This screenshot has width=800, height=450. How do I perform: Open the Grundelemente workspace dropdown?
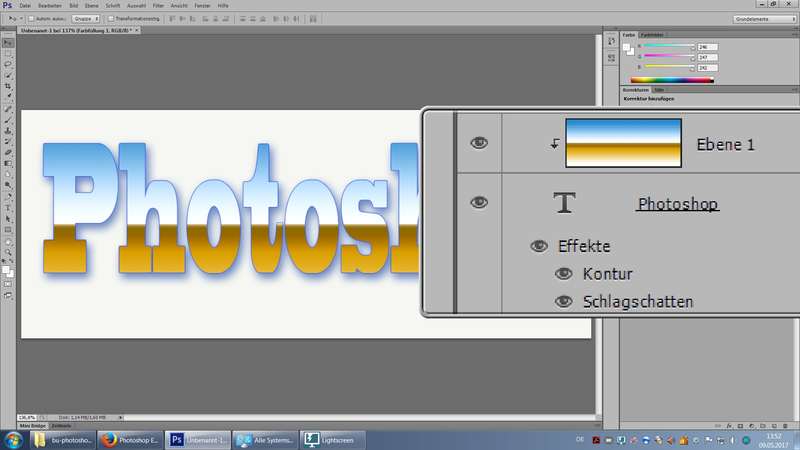pyautogui.click(x=764, y=19)
